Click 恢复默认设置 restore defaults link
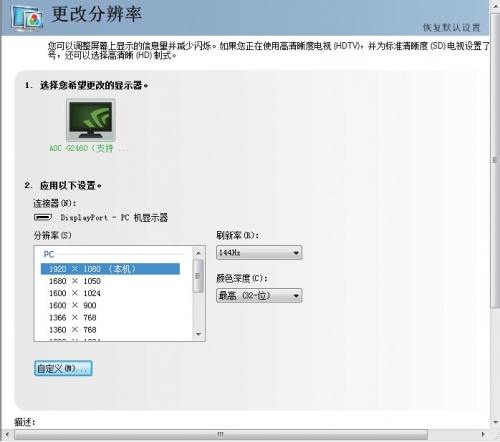 pyautogui.click(x=452, y=28)
